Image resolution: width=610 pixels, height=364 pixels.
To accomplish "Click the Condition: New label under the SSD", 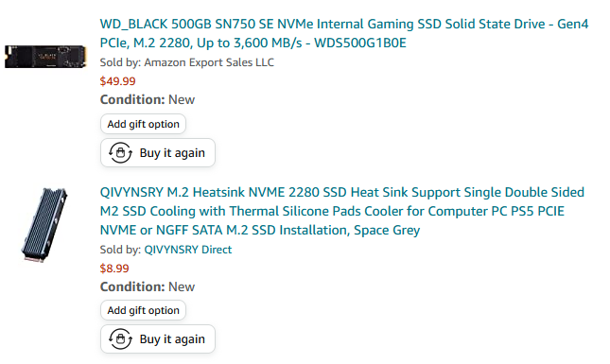I will tap(148, 99).
